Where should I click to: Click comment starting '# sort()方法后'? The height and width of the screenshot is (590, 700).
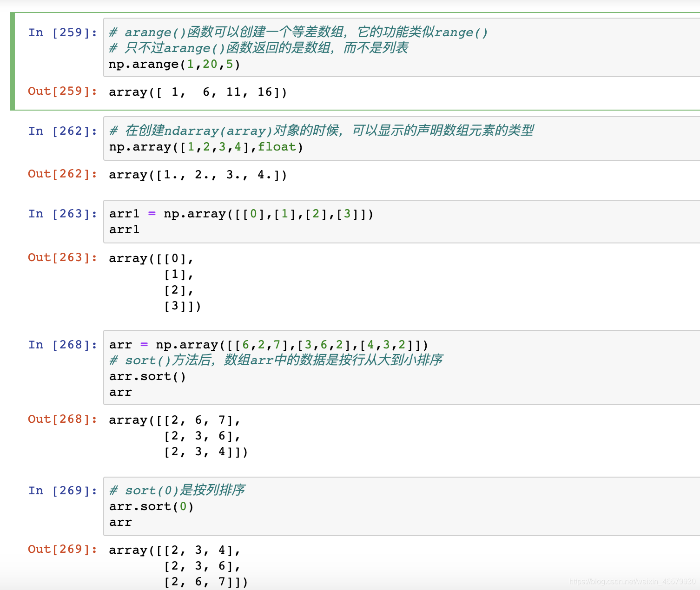tap(276, 360)
